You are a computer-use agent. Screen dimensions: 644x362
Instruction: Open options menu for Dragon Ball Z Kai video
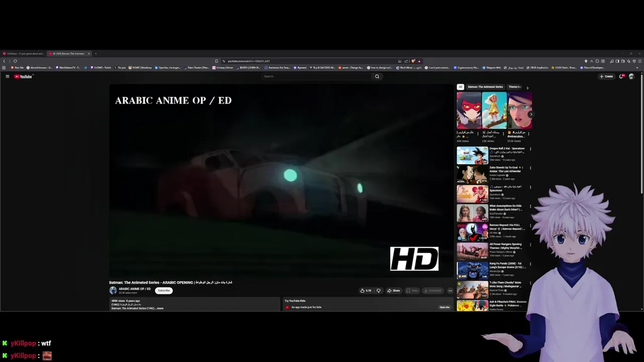point(530,149)
